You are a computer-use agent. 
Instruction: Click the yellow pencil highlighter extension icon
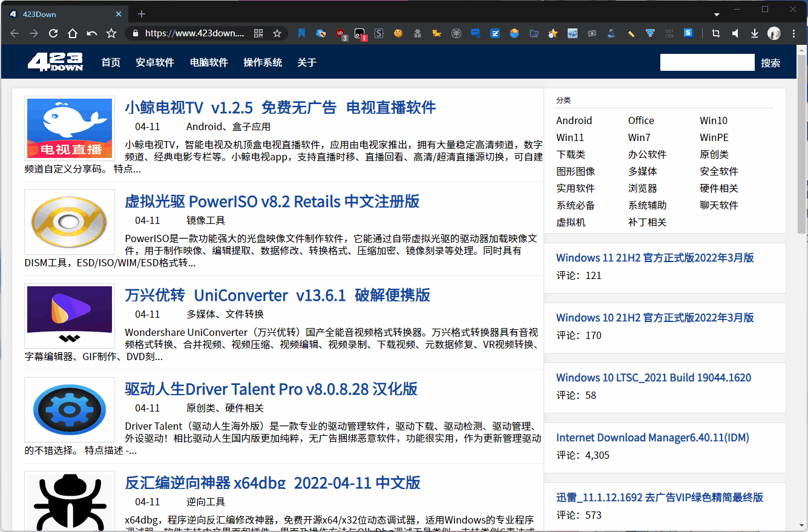631,34
